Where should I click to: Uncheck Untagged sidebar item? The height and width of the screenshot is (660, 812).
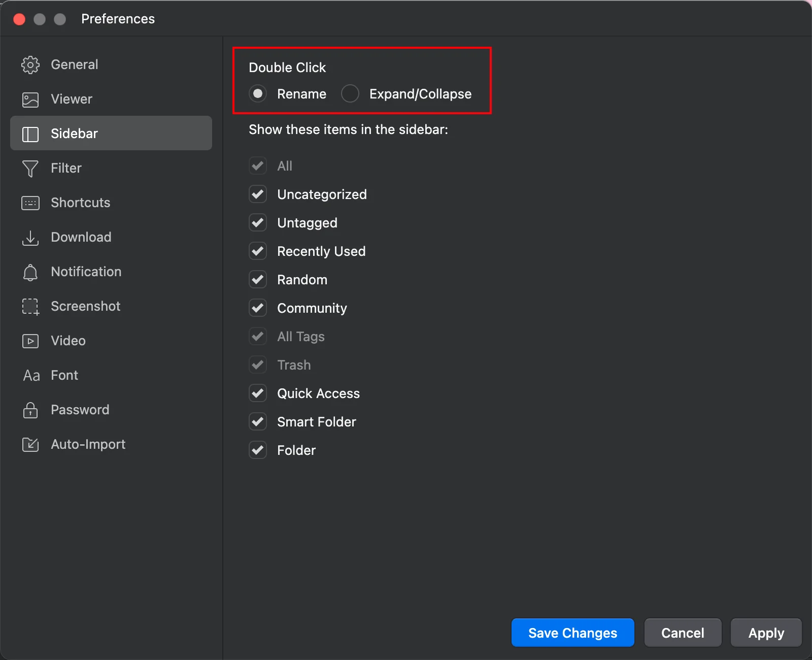tap(258, 222)
